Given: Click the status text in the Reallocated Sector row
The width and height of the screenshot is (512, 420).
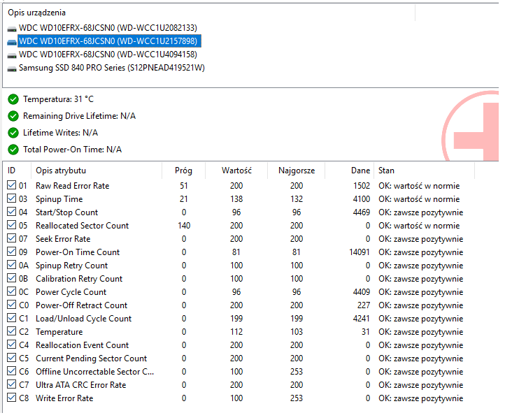Looking at the screenshot, I should click(419, 226).
